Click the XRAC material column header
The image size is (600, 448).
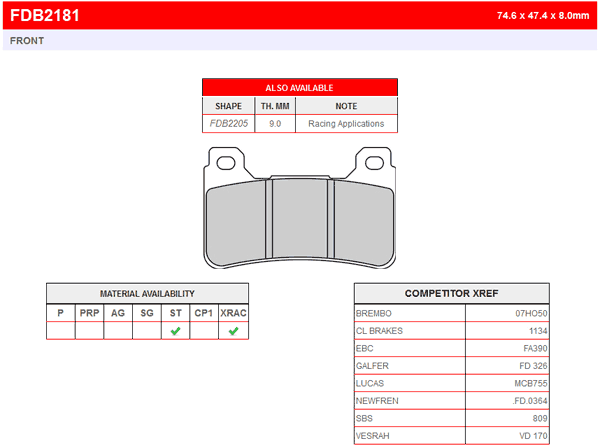(233, 313)
